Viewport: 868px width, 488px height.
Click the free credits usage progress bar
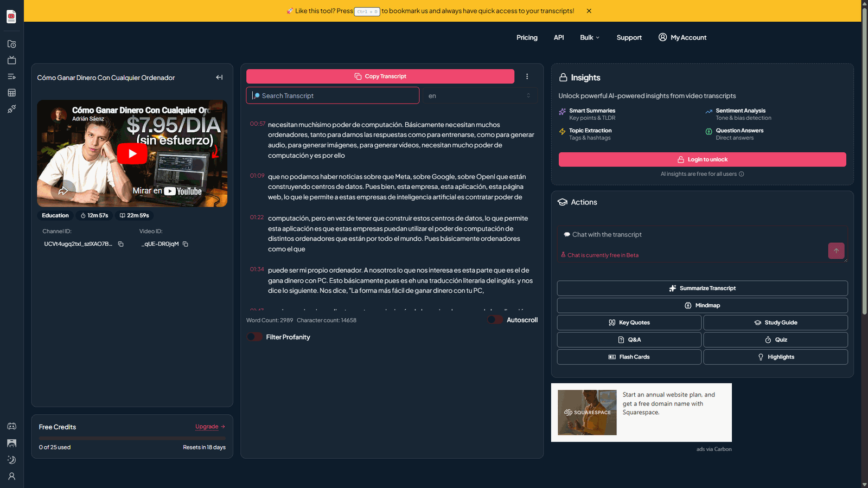132,438
